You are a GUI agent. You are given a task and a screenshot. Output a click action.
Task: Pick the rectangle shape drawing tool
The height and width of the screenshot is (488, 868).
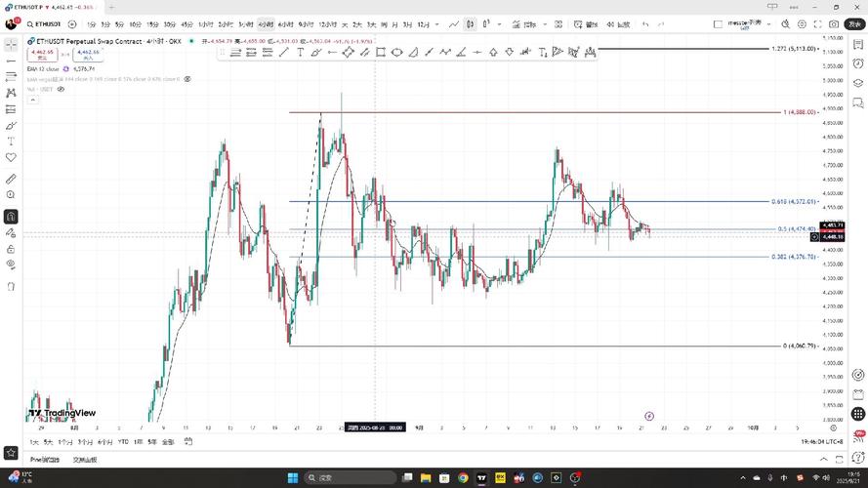(x=381, y=53)
